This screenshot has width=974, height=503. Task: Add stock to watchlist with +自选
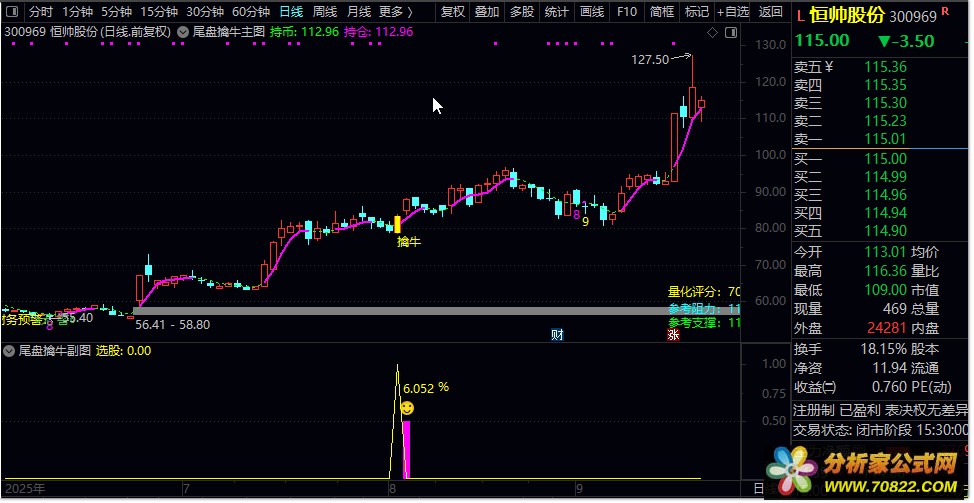tap(733, 12)
